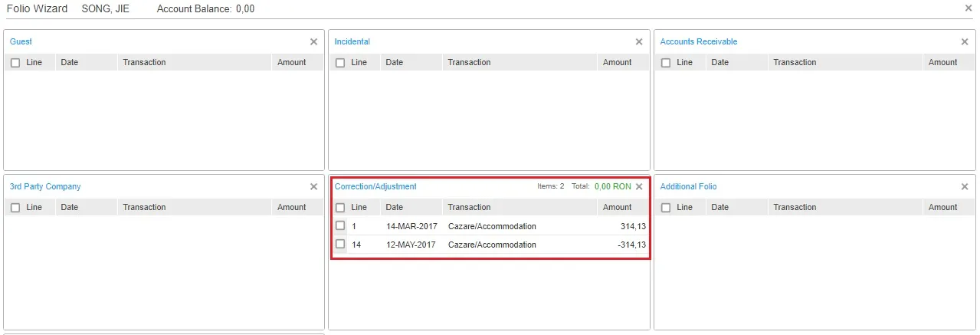Tick select-all checkbox in Additional Folio panel
This screenshot has height=335, width=980.
point(666,208)
